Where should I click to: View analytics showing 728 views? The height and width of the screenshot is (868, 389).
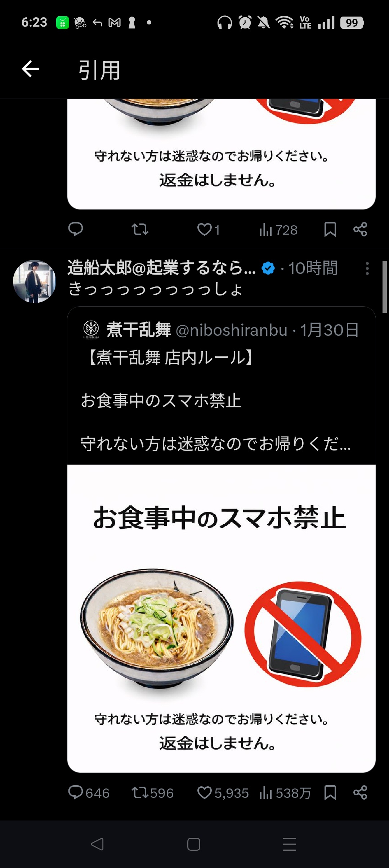278,230
